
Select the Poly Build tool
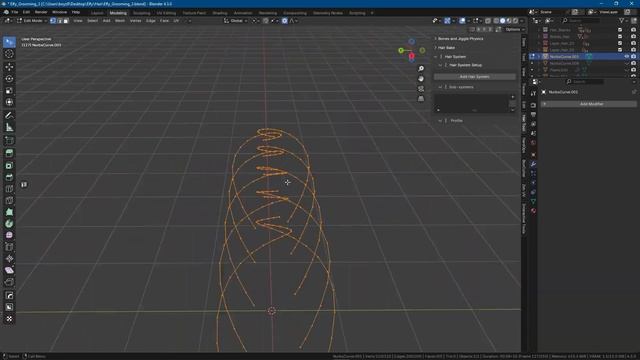click(x=9, y=212)
